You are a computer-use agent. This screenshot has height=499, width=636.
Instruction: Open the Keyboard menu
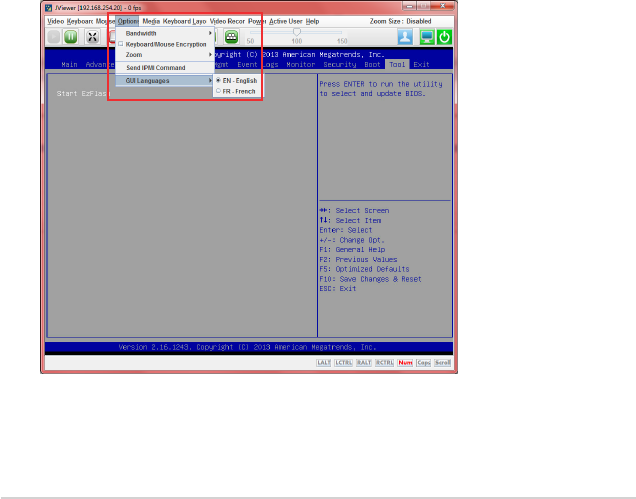[80, 21]
